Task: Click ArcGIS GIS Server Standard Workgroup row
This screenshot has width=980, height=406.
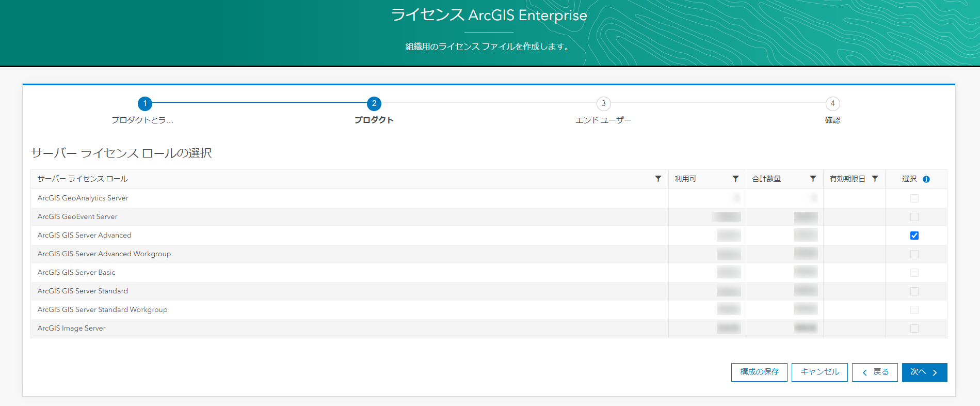Action: coord(102,310)
